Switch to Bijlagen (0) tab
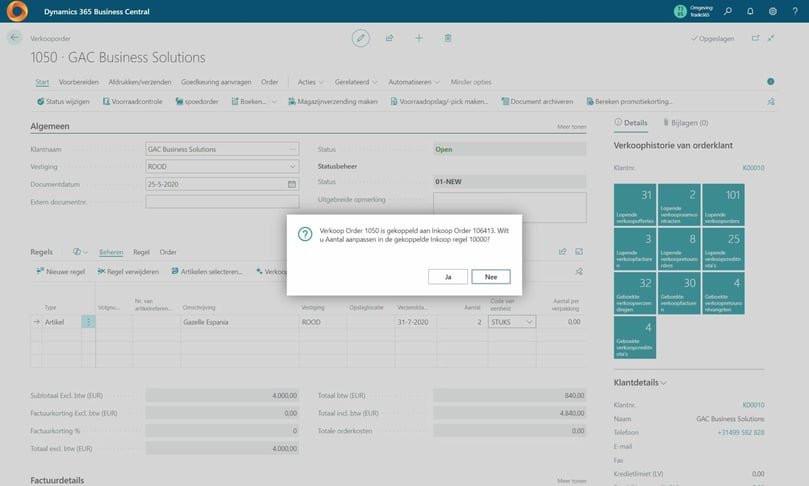 (x=686, y=123)
